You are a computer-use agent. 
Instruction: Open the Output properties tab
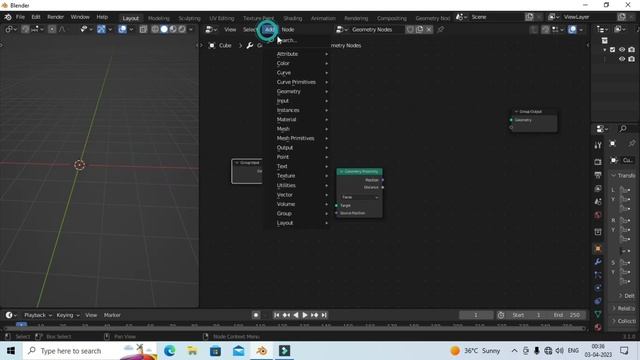click(598, 175)
